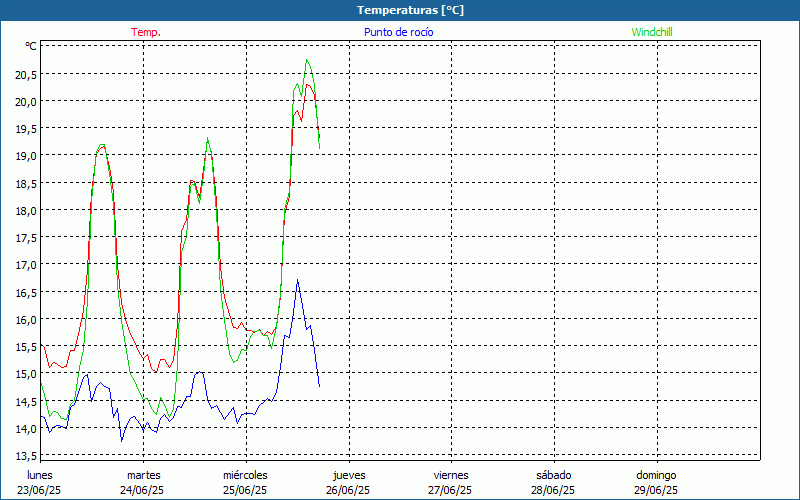Click the '°C' axis unit label
This screenshot has width=800, height=500.
(31, 46)
